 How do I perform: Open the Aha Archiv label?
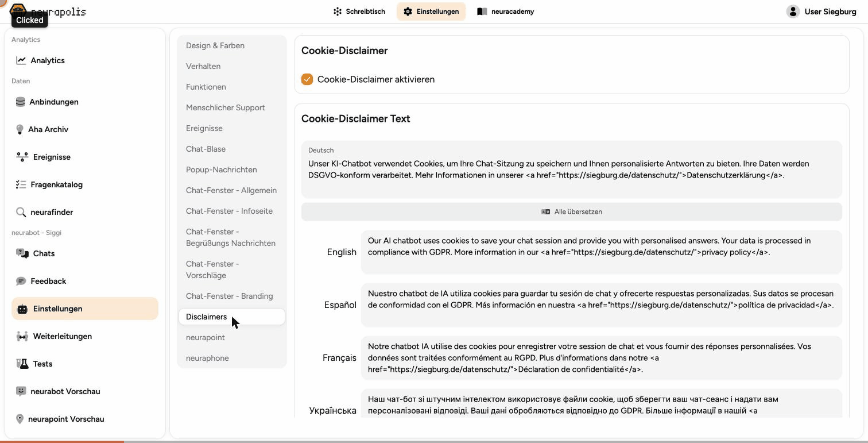(48, 129)
